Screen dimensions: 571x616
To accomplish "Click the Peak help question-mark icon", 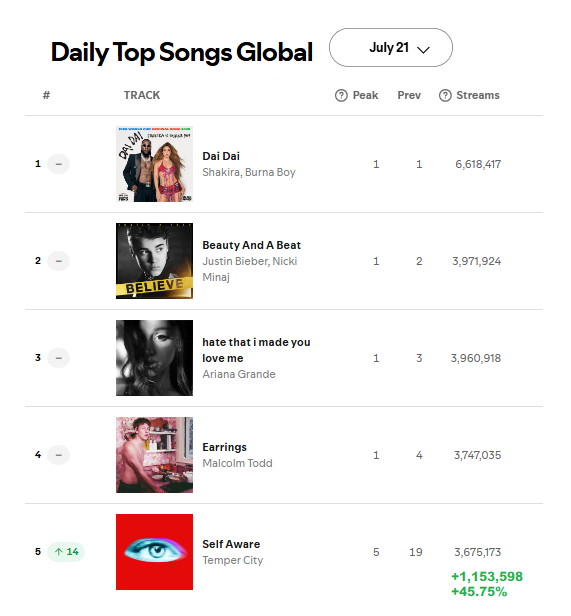I will tap(341, 95).
